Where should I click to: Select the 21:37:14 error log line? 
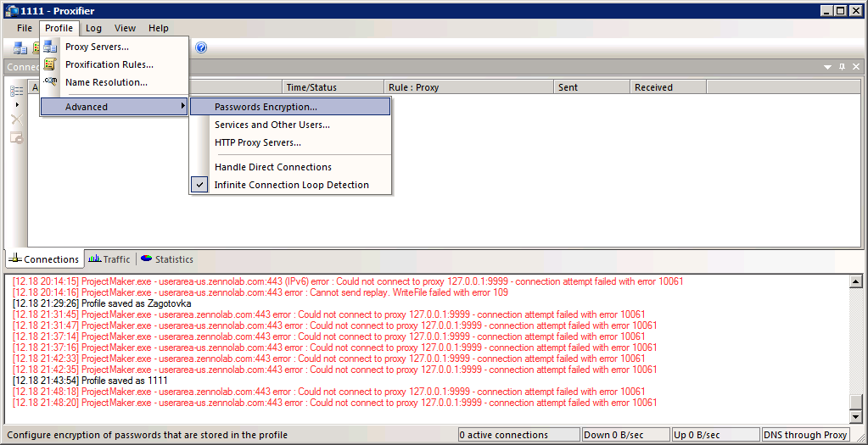coord(329,337)
